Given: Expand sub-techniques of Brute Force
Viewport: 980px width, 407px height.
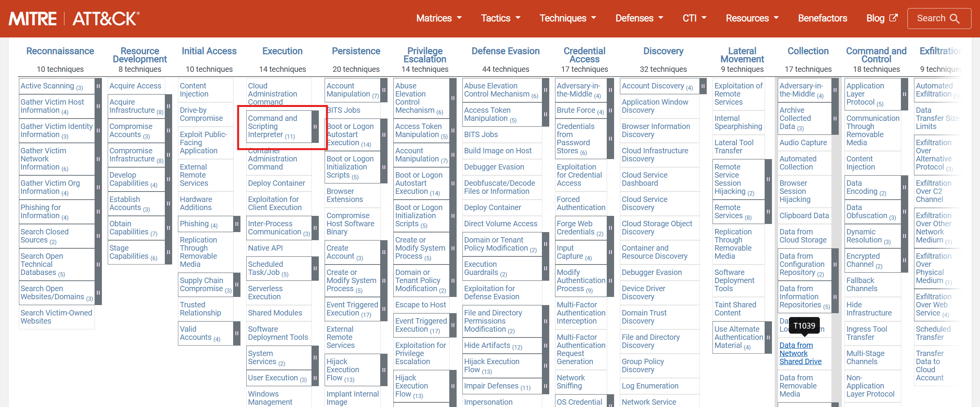Looking at the screenshot, I should click(x=611, y=110).
